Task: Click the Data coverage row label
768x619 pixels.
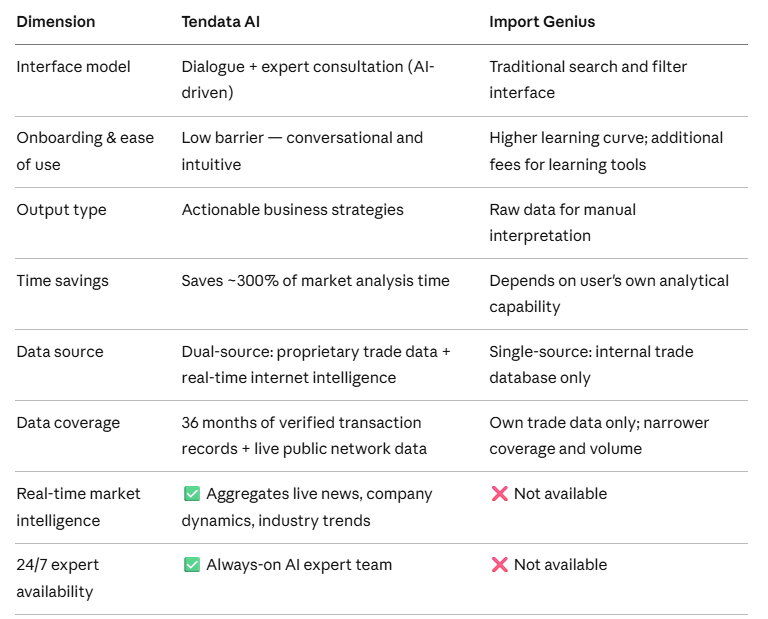Action: coord(68,423)
